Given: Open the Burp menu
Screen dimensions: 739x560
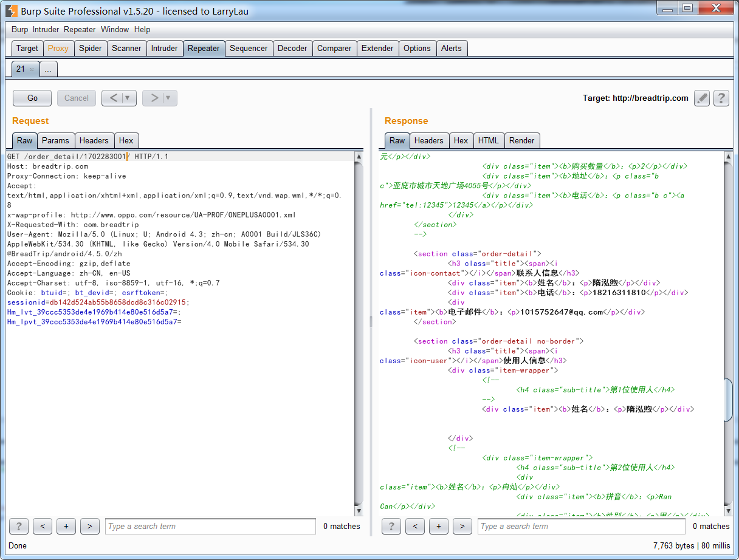Looking at the screenshot, I should click(20, 29).
